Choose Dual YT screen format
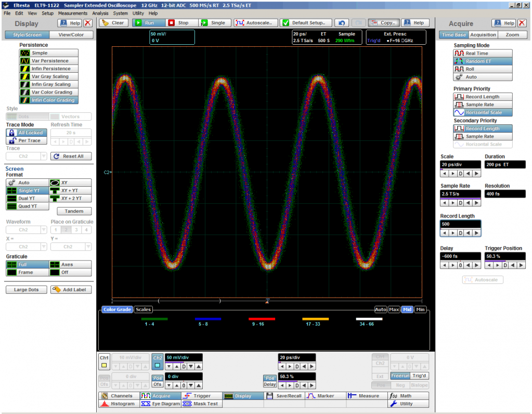The width and height of the screenshot is (532, 414). 28,199
